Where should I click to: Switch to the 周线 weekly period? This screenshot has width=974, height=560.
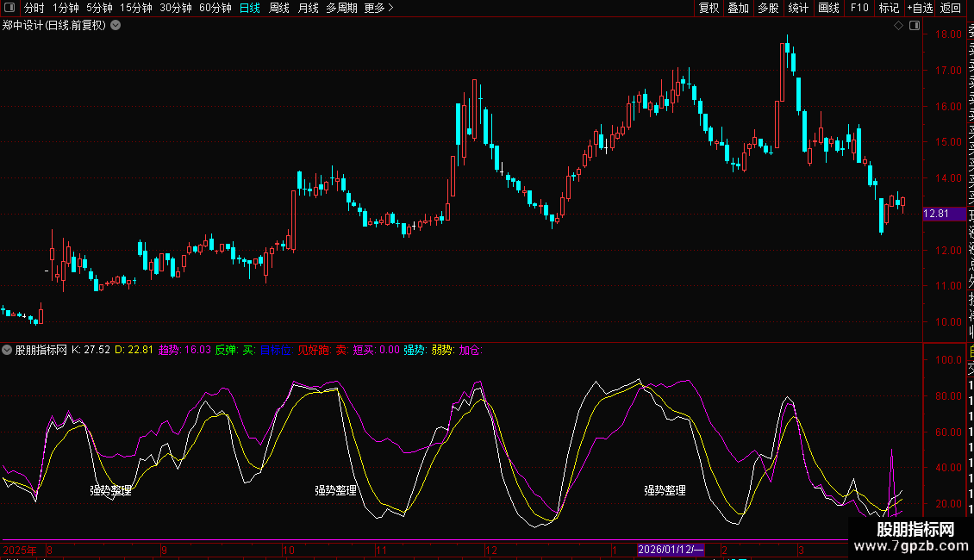pyautogui.click(x=279, y=8)
